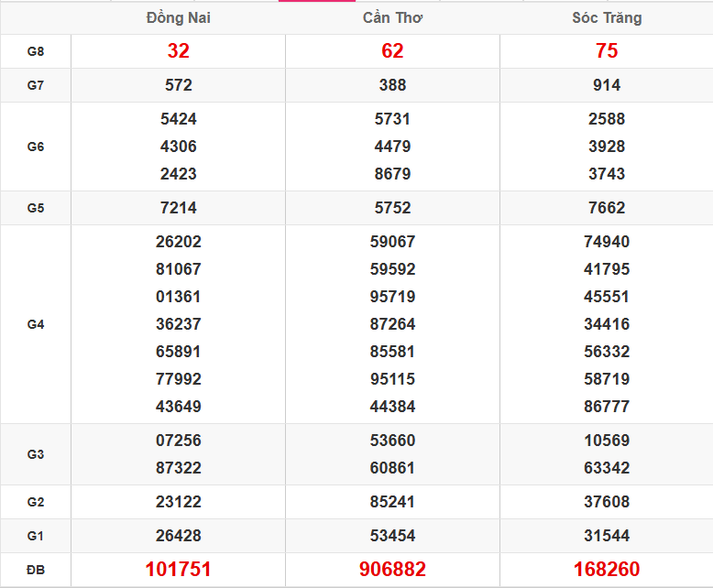This screenshot has height=588, width=713.
Task: Click Cần Thơ special prize 906882
Action: coord(392,570)
